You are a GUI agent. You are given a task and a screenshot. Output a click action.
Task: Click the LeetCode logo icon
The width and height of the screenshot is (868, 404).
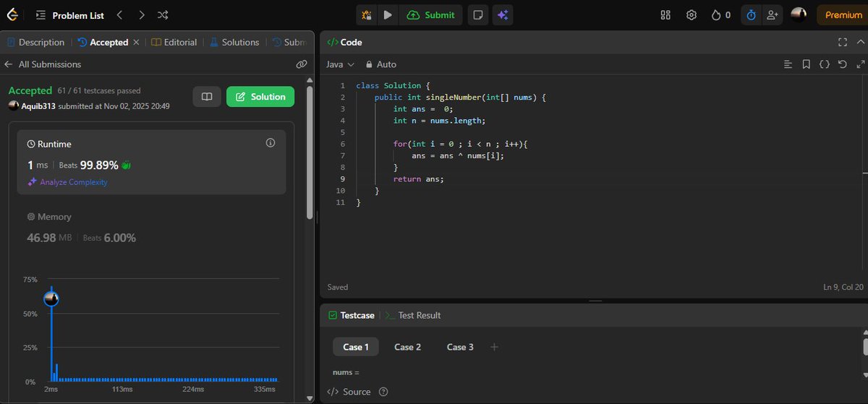[x=12, y=14]
